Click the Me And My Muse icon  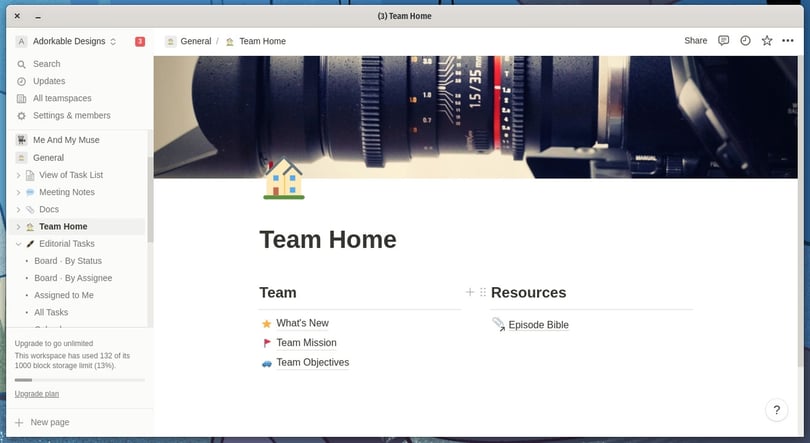21,140
